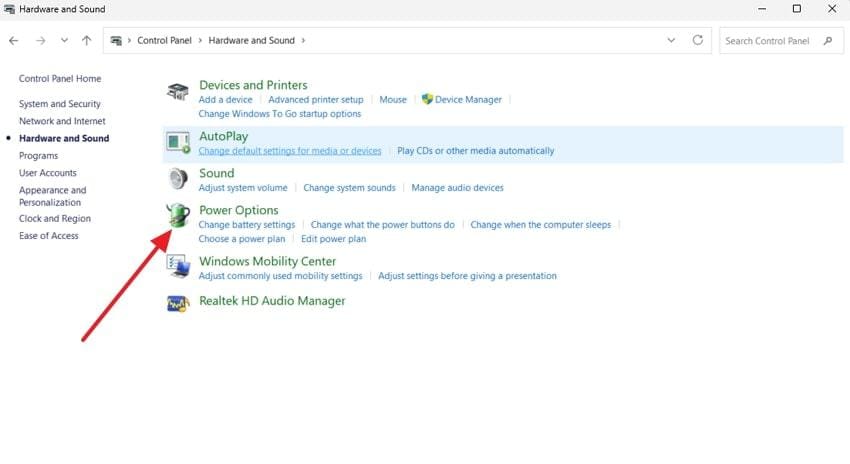
Task: Click Change default settings for media or devices
Action: [x=290, y=151]
